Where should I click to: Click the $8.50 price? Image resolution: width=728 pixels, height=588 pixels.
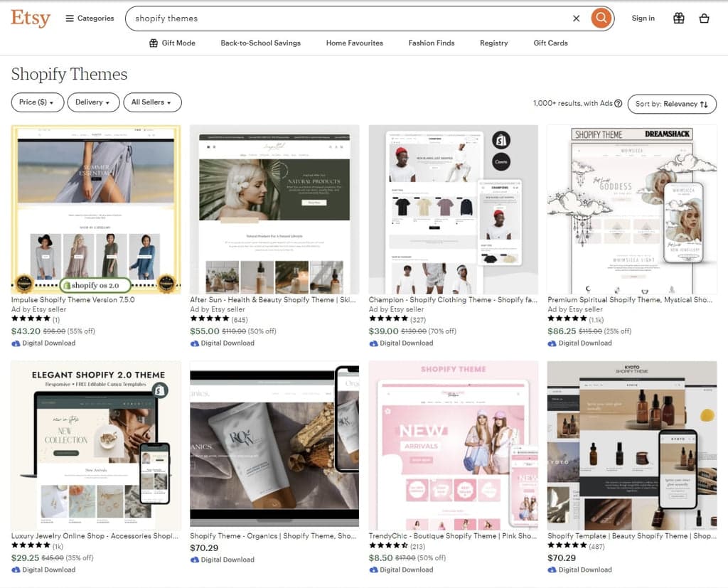coord(381,558)
